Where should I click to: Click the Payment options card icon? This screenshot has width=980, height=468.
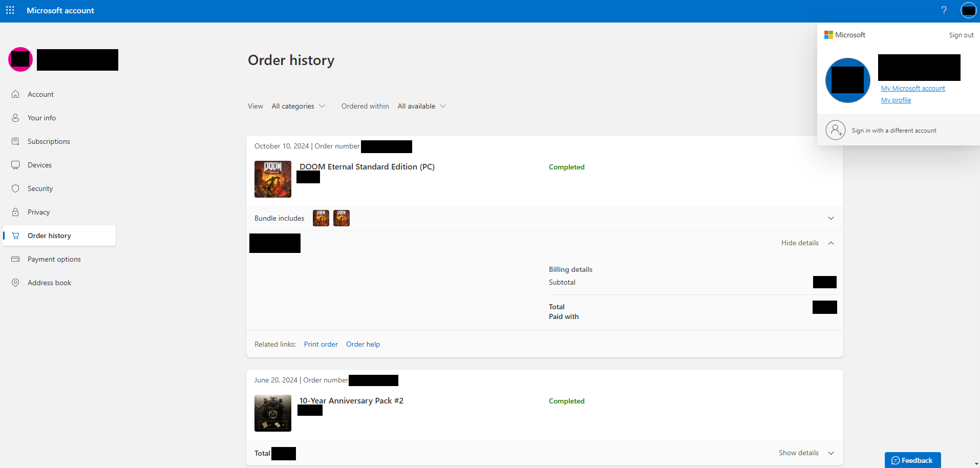coord(15,259)
